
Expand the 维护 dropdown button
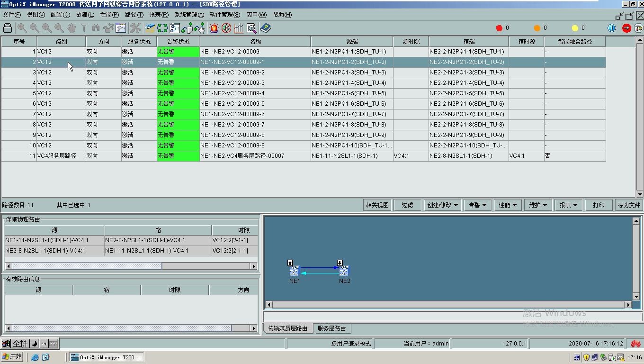[538, 205]
